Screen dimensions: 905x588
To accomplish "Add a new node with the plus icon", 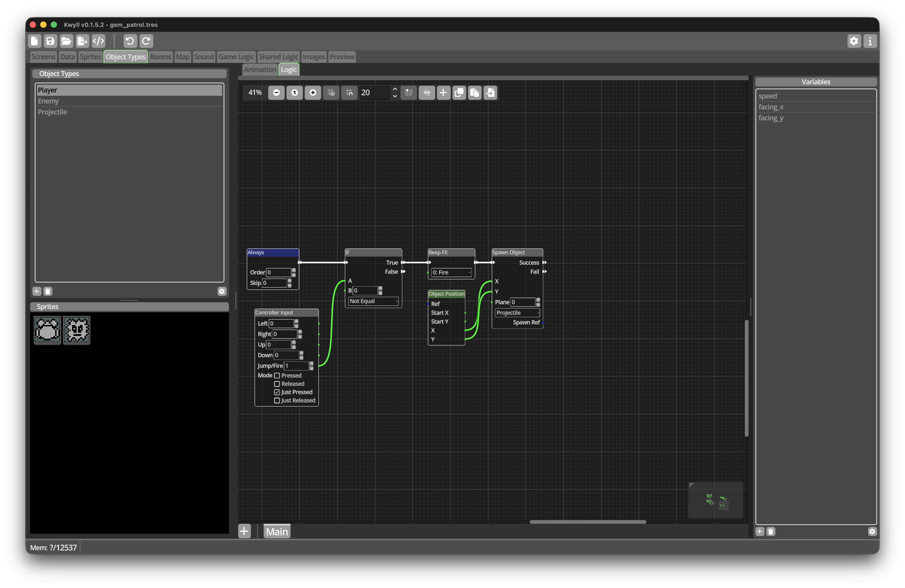I will pos(443,93).
